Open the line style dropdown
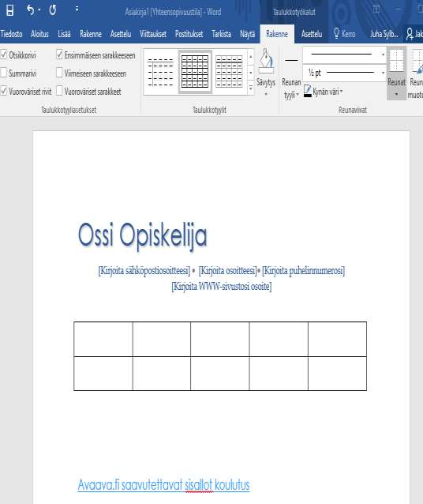This screenshot has width=423, height=504. click(x=383, y=55)
